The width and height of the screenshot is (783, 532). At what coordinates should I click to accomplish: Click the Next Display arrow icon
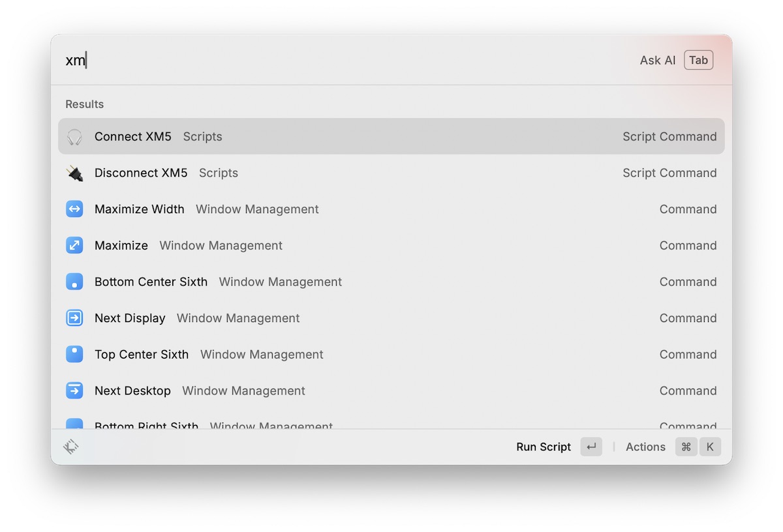[74, 318]
